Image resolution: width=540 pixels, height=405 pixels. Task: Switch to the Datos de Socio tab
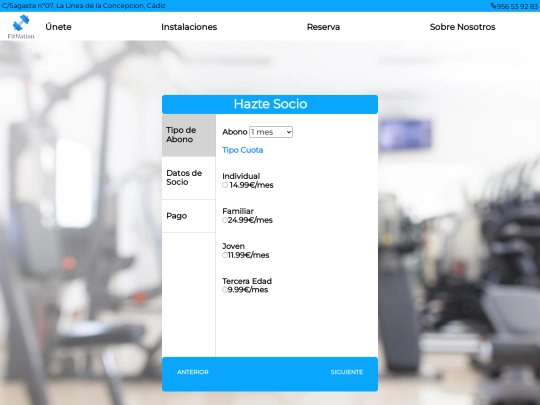click(189, 178)
